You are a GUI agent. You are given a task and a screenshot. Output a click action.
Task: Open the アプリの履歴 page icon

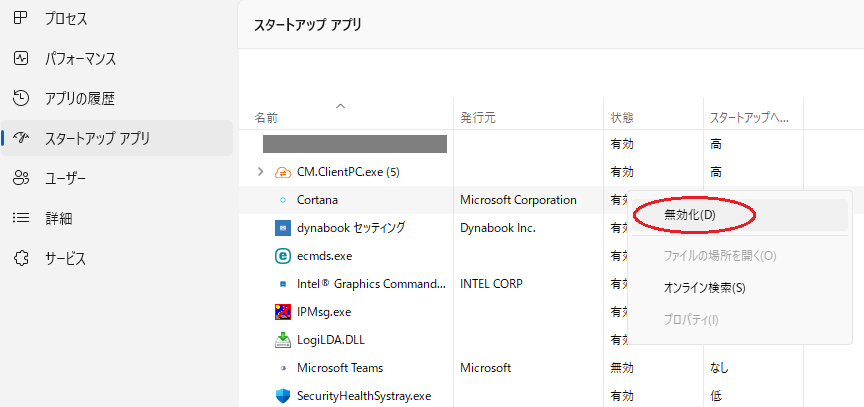[x=20, y=99]
